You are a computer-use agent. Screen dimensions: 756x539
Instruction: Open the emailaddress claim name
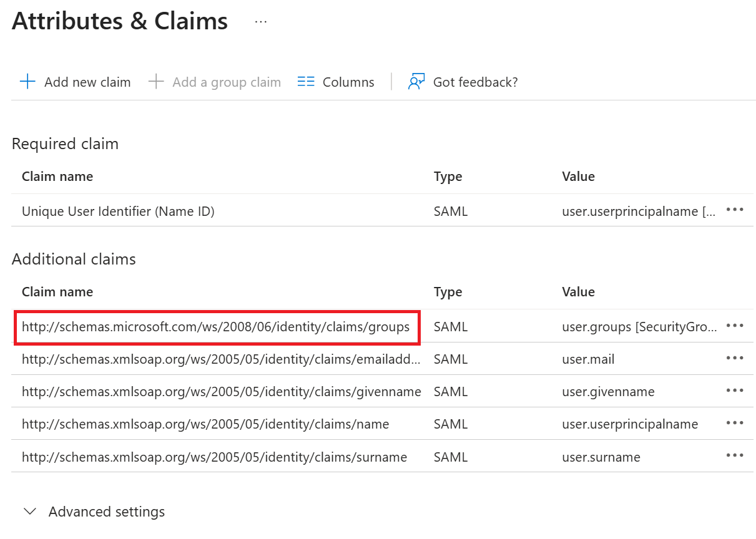221,359
